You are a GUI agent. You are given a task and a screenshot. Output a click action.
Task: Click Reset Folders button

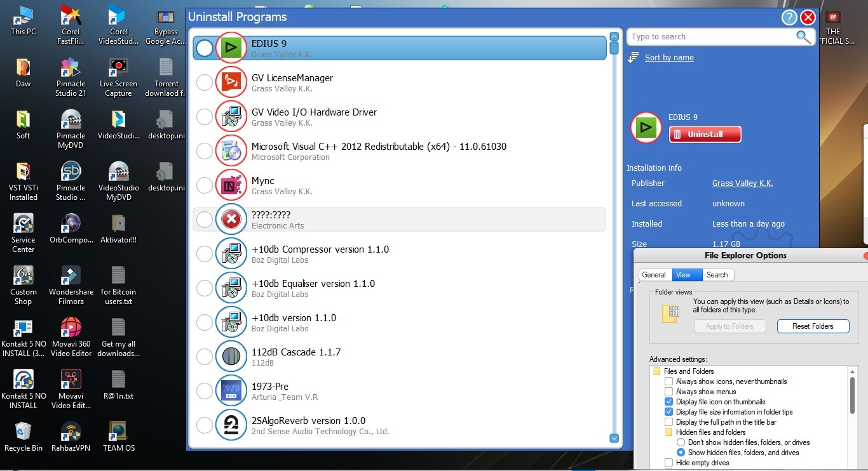coord(813,326)
